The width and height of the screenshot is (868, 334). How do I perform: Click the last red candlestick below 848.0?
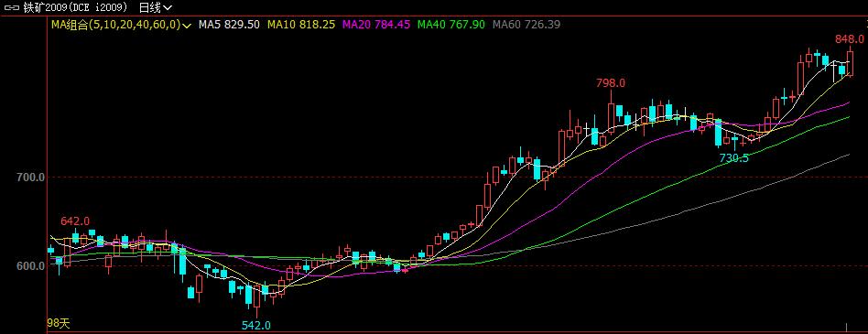pos(851,62)
